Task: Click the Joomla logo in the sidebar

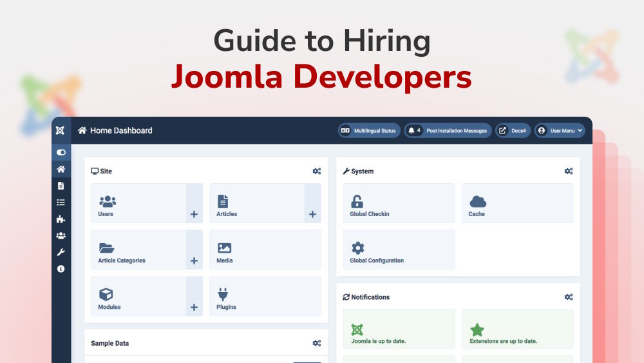Action: coord(60,130)
